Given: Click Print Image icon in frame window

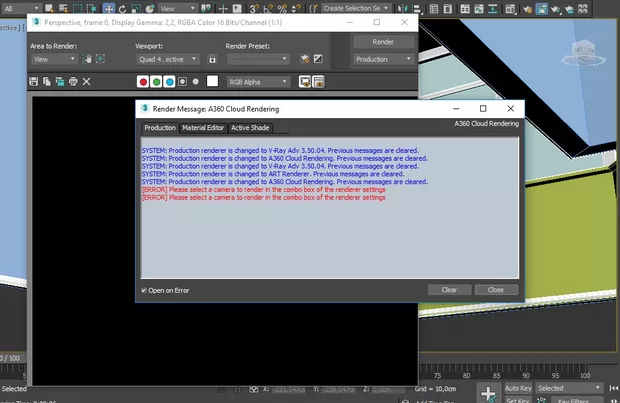Looking at the screenshot, I should pyautogui.click(x=73, y=82).
